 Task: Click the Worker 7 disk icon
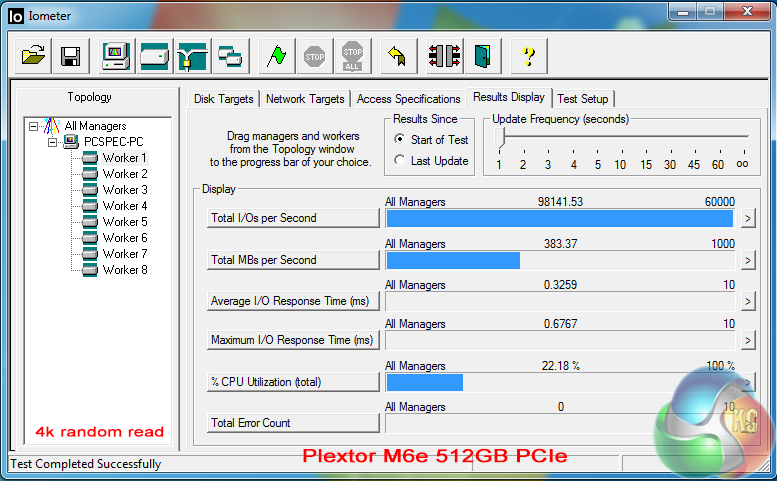click(x=90, y=254)
